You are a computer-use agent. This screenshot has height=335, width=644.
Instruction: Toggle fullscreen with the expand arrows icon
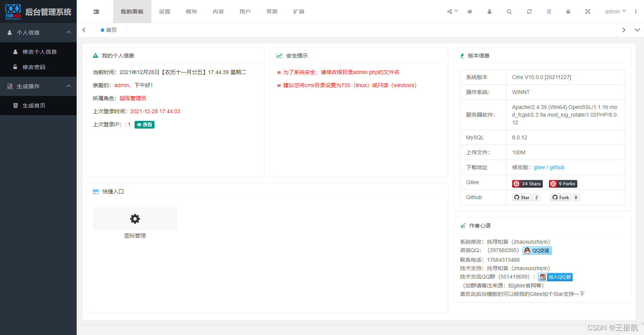coord(587,12)
